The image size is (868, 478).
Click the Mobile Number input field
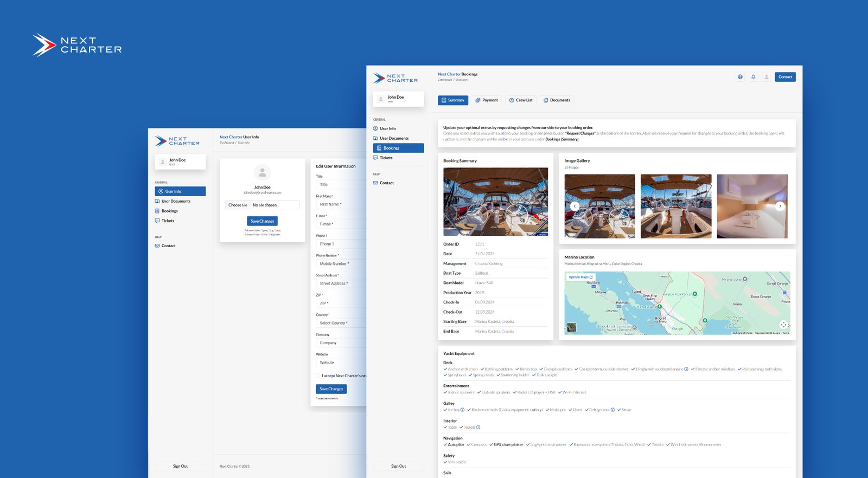341,264
